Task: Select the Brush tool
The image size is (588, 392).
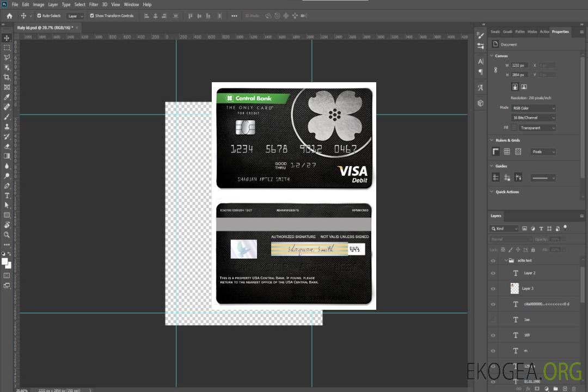Action: tap(7, 117)
